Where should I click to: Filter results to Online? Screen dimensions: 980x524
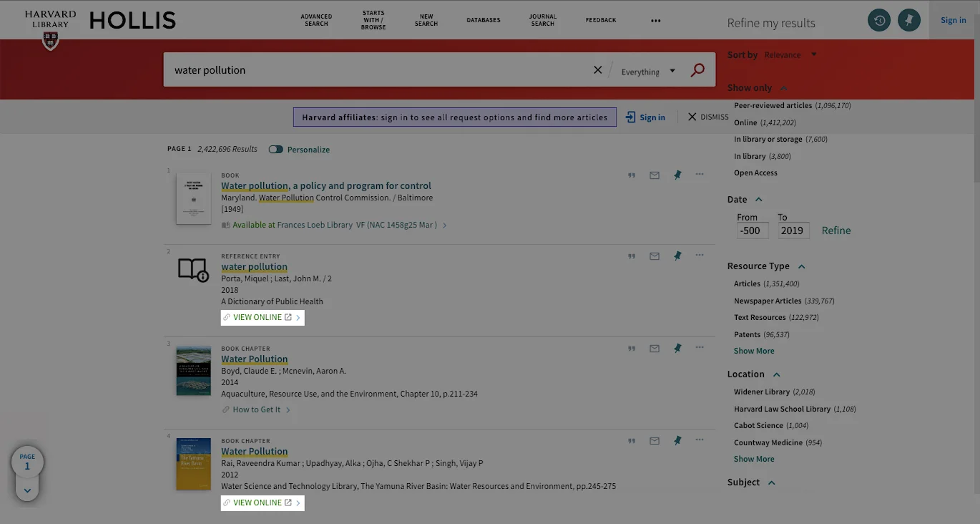pos(765,122)
